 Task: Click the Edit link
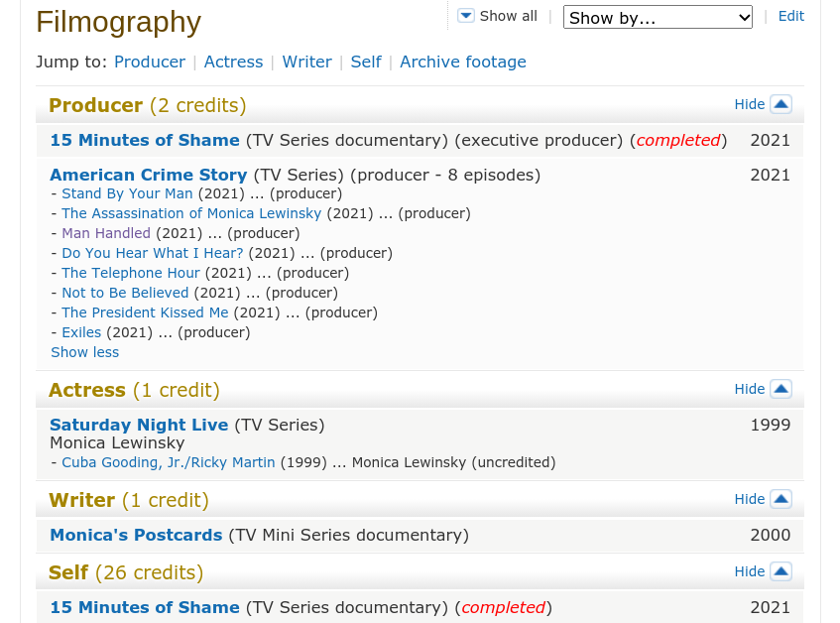click(x=790, y=16)
